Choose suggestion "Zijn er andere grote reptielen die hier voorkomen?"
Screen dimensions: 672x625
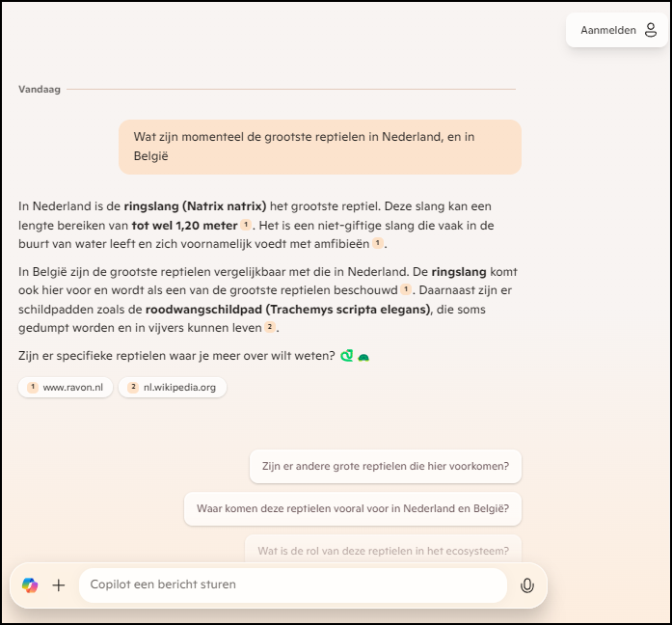(x=385, y=467)
